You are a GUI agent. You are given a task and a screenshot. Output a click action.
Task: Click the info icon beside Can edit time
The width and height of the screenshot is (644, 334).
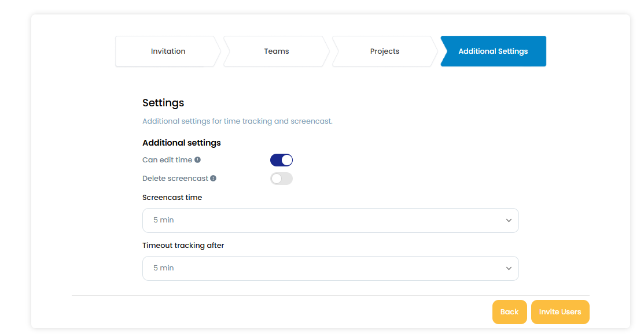click(x=198, y=160)
